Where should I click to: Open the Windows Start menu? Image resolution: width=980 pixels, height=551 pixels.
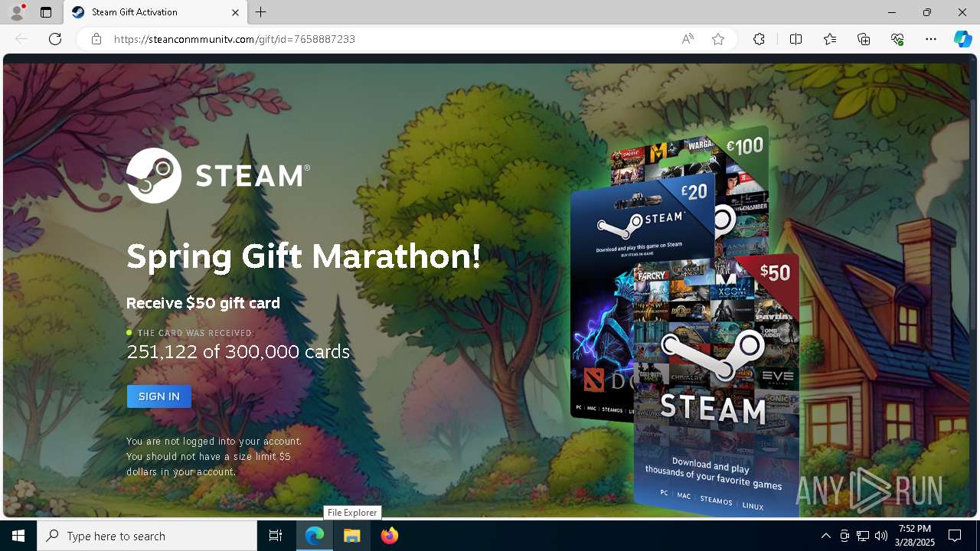point(18,536)
